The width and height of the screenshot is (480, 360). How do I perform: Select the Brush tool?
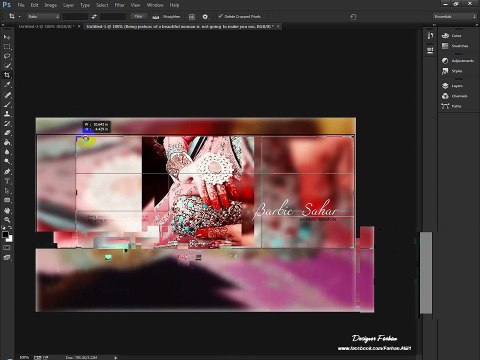pos(7,104)
